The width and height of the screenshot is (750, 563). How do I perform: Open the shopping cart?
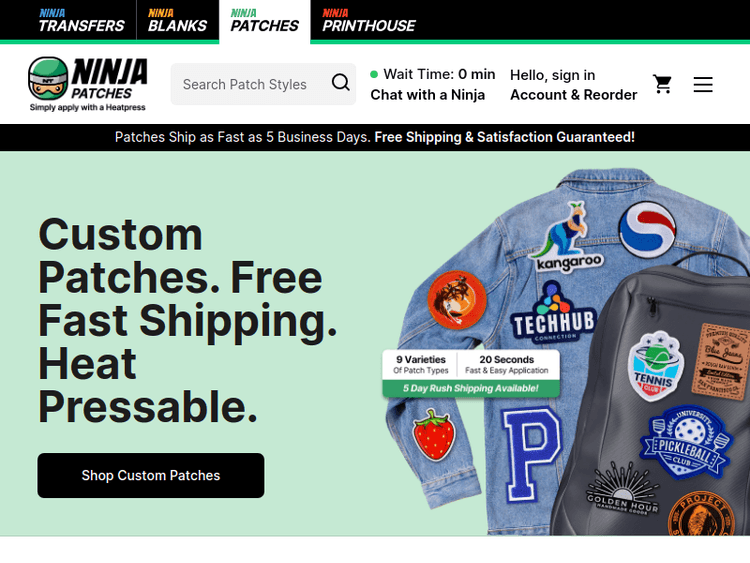[662, 84]
